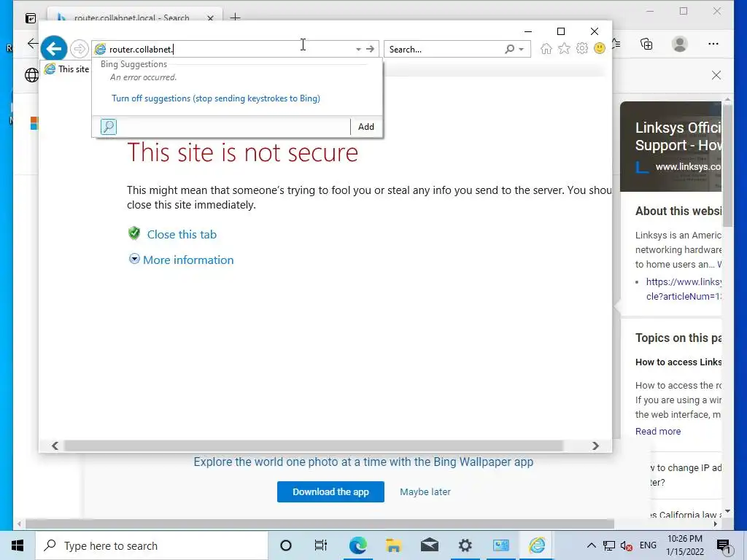
Task: Click the muted volume tray icon
Action: coord(627,545)
